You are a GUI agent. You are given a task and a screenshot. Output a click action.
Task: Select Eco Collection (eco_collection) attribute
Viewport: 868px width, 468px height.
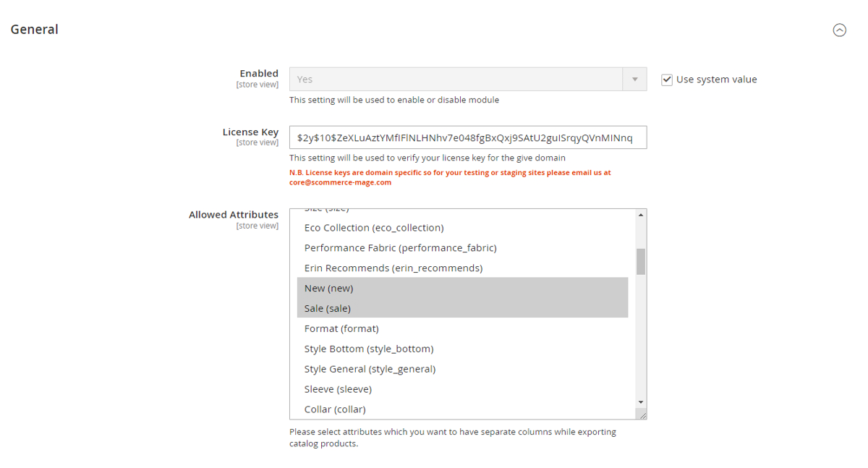[374, 228]
